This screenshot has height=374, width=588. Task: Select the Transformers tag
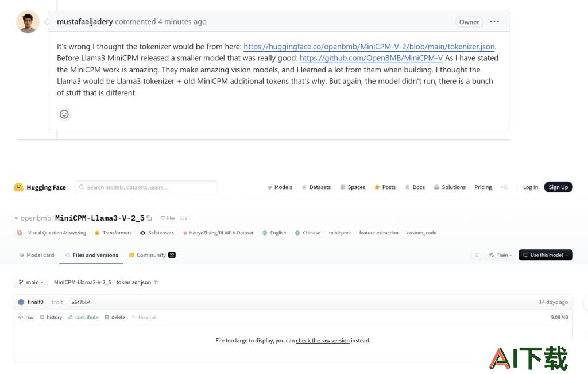[113, 233]
